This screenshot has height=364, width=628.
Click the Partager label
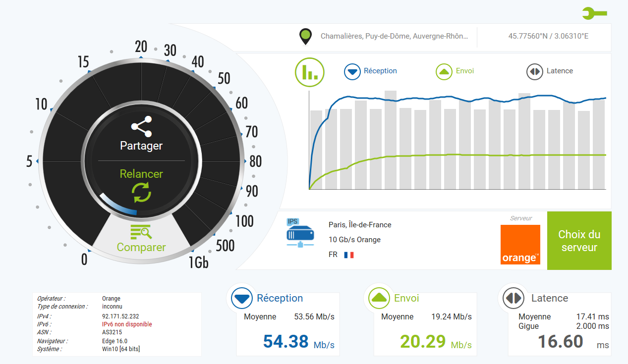[141, 146]
